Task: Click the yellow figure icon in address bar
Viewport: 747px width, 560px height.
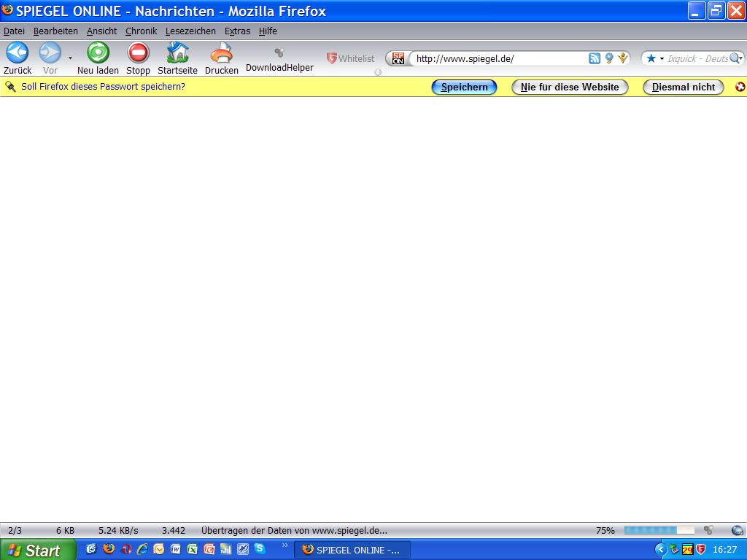Action: pyautogui.click(x=623, y=58)
